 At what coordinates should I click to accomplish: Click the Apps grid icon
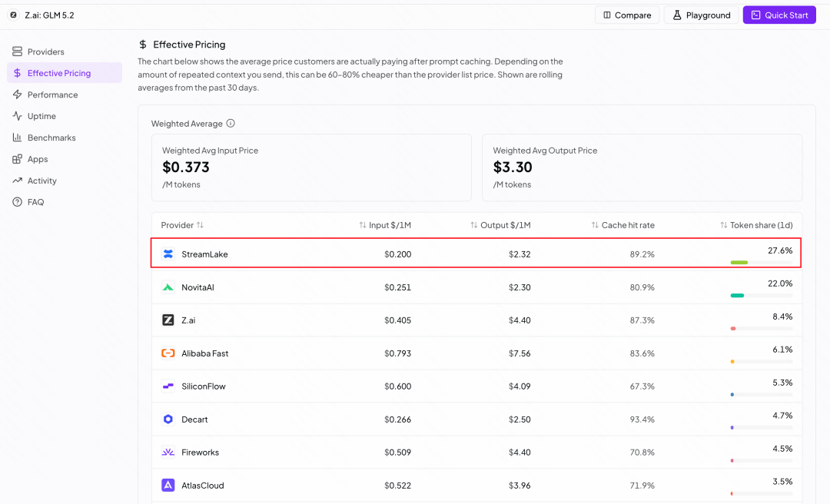[x=17, y=159]
